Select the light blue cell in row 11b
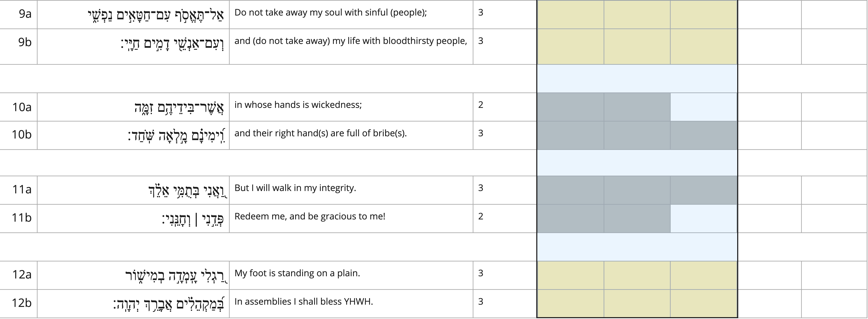This screenshot has height=319, width=868. point(704,218)
